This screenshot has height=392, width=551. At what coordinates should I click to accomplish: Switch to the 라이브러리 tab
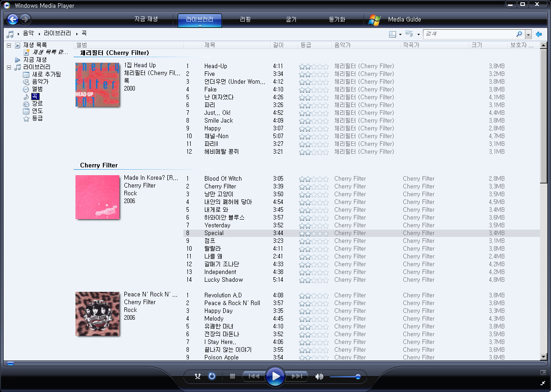pos(199,20)
